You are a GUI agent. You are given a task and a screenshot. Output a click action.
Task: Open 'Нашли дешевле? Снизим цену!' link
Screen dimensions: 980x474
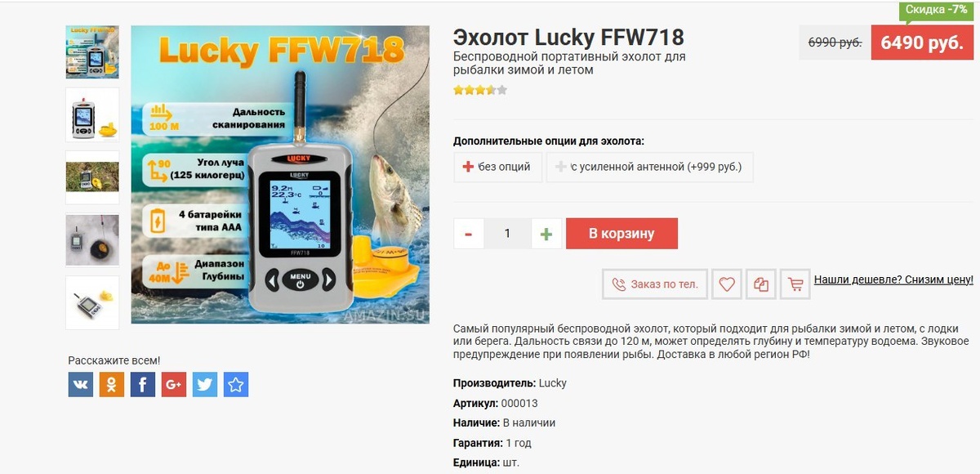pyautogui.click(x=893, y=279)
